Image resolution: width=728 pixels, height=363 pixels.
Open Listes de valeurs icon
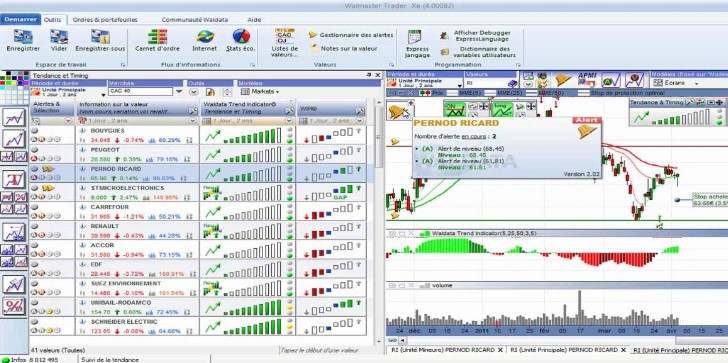coord(285,43)
